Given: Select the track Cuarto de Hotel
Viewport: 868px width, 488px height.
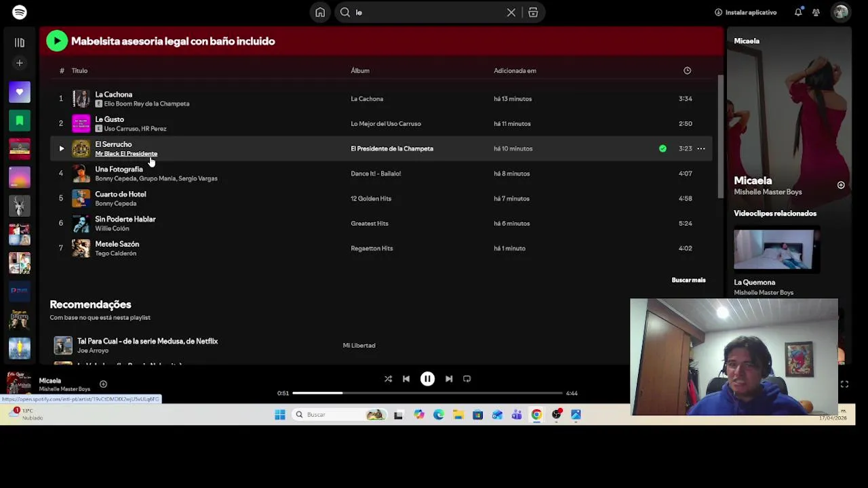Looking at the screenshot, I should click(120, 194).
